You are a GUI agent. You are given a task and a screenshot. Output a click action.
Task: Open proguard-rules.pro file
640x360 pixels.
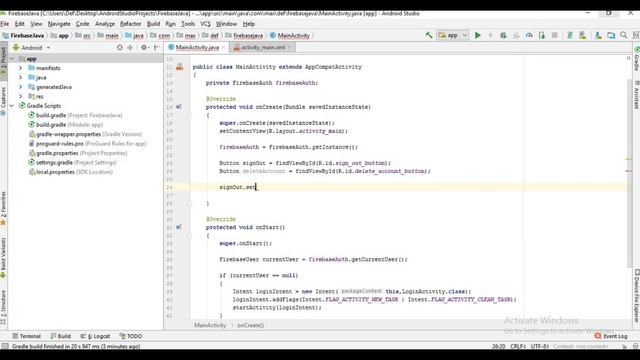[x=87, y=144]
